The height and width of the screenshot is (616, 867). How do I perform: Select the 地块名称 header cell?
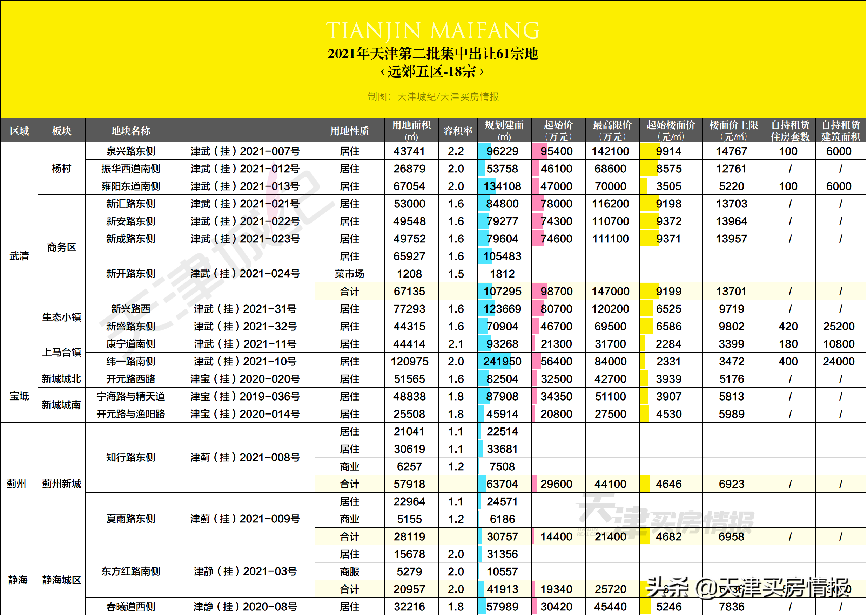pos(131,130)
